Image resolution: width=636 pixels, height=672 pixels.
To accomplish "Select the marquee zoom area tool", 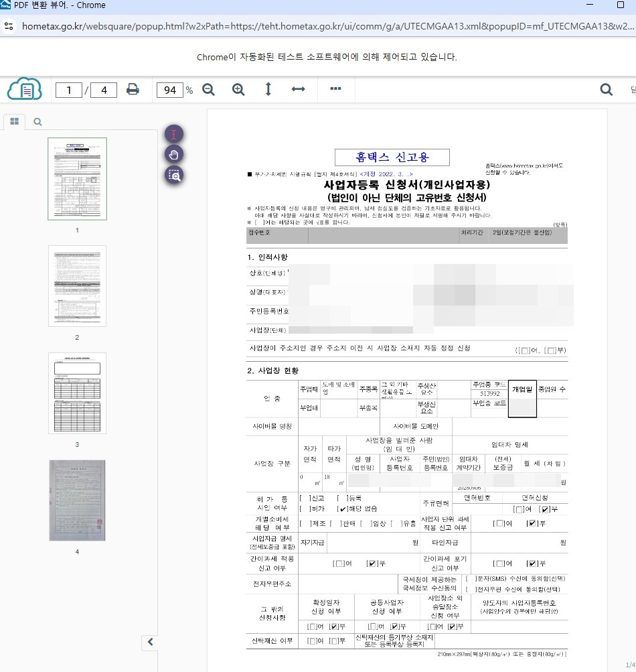I will [174, 175].
